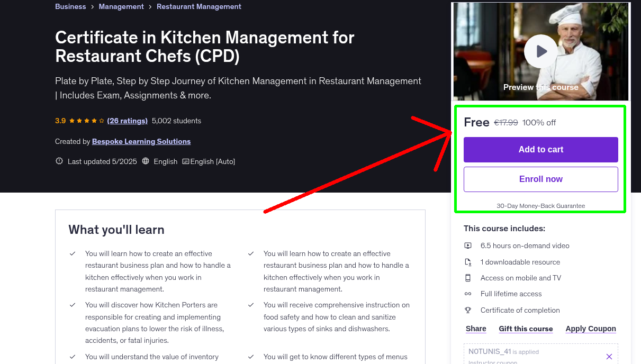Viewport: 641px width, 364px height.
Task: Navigate to the Business breadcrumb
Action: 70,6
